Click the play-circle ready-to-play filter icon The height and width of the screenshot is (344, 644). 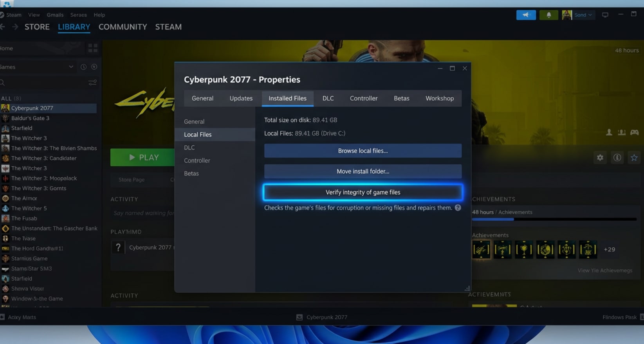94,67
